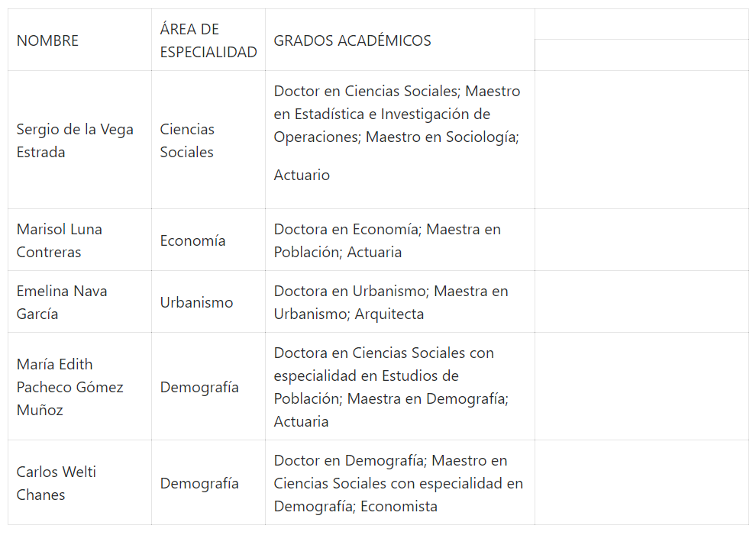This screenshot has height=535, width=756.
Task: Click the NOMBRE column header
Action: [x=47, y=41]
